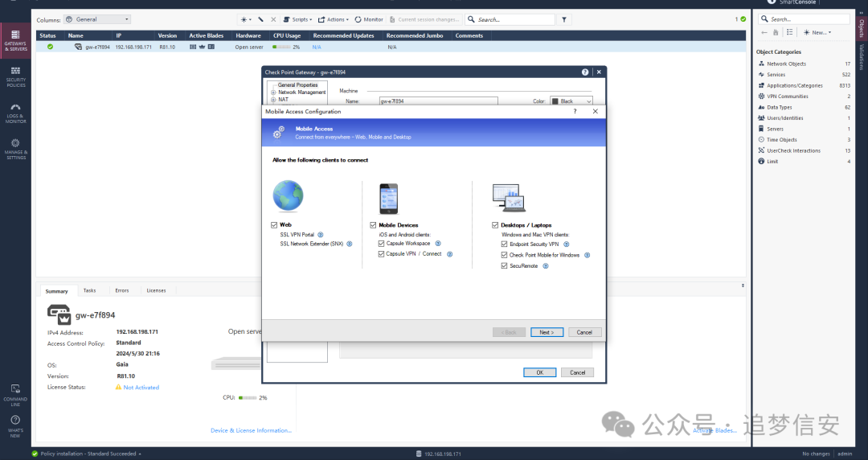Open the Validations vertical tab
The image size is (868, 460).
[x=862, y=57]
